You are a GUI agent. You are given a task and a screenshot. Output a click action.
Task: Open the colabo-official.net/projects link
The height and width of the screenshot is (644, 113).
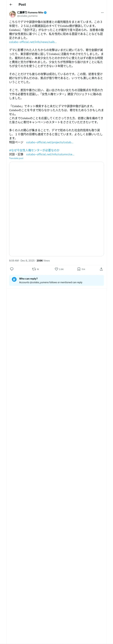click(50, 142)
